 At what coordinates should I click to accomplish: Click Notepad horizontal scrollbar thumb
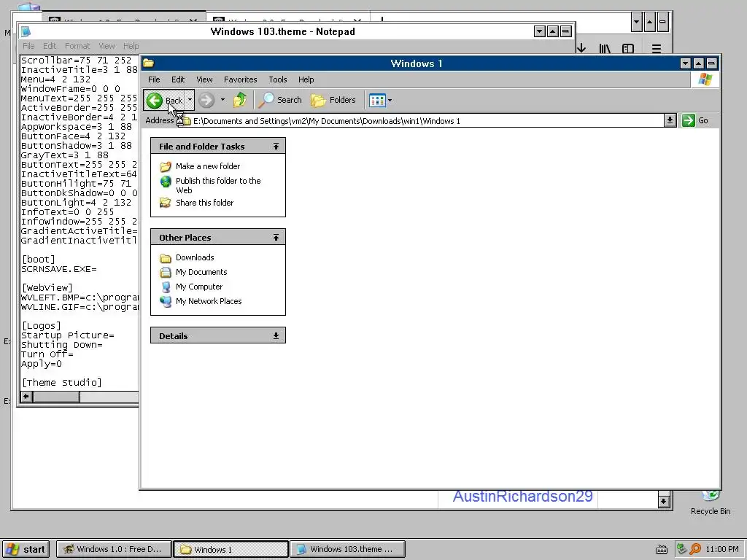tap(56, 397)
